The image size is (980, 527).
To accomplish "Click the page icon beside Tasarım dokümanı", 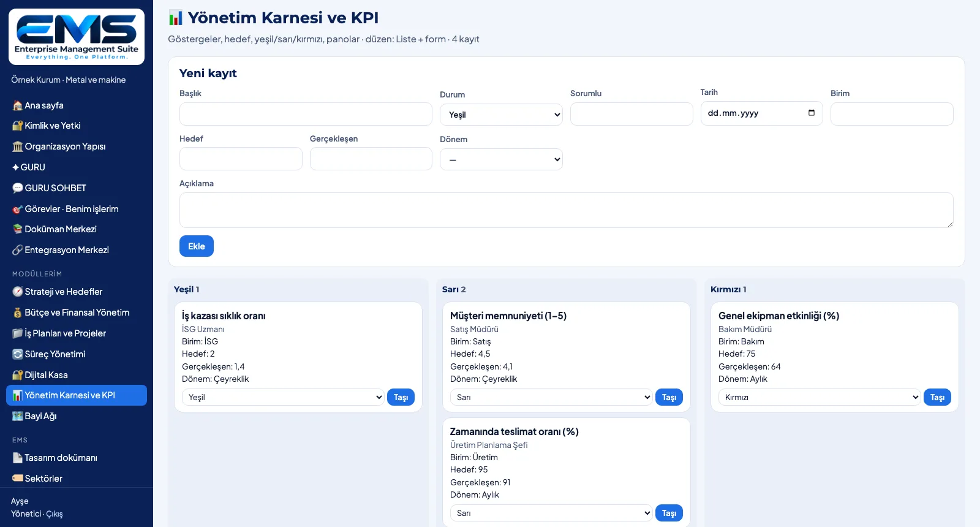I will click(18, 458).
